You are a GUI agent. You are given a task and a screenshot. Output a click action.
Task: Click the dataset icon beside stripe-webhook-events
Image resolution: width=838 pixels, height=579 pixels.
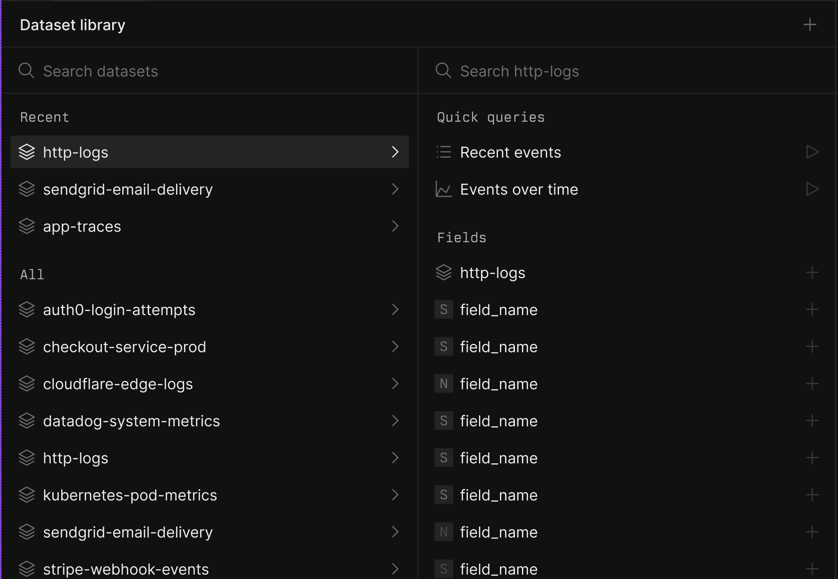tap(27, 568)
